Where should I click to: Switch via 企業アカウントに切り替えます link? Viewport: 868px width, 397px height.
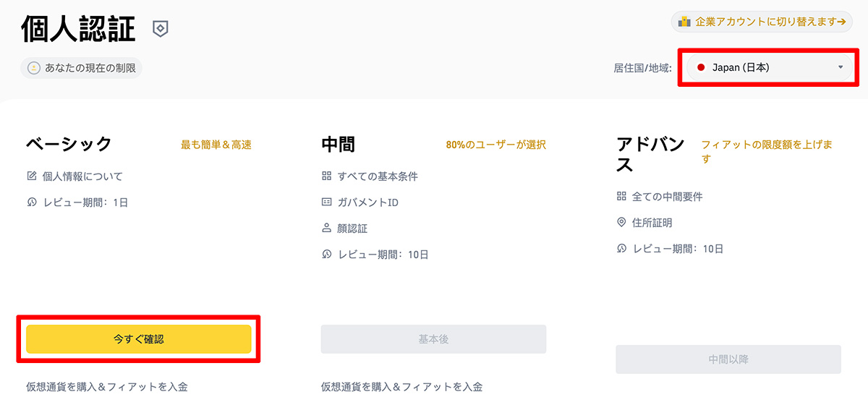click(762, 22)
